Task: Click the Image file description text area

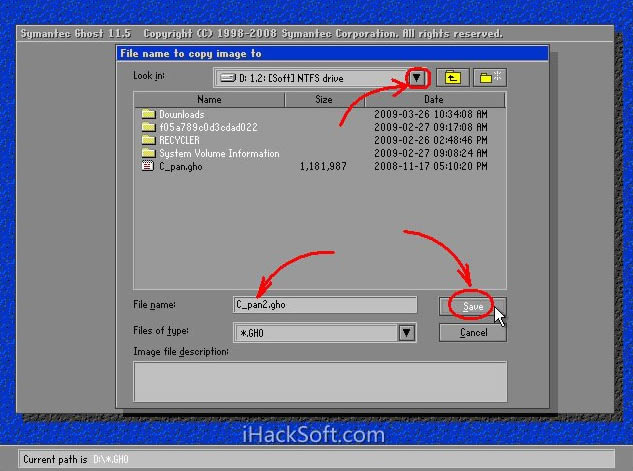Action: [x=320, y=381]
